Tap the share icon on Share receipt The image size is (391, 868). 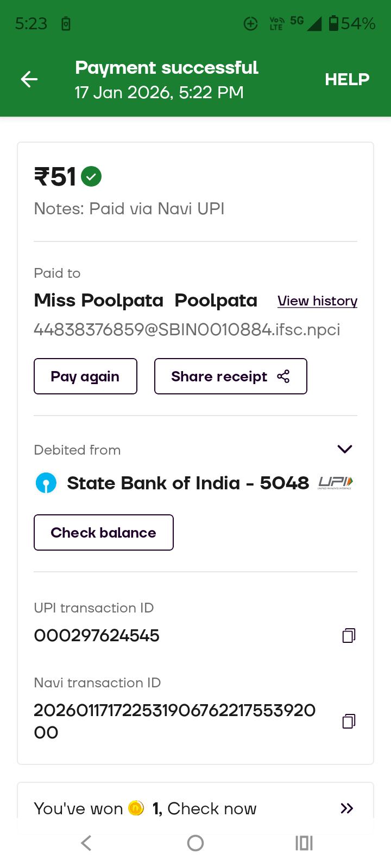point(283,376)
